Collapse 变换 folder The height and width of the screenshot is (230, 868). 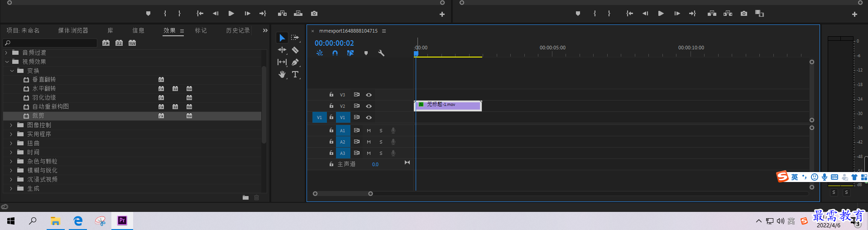click(12, 71)
